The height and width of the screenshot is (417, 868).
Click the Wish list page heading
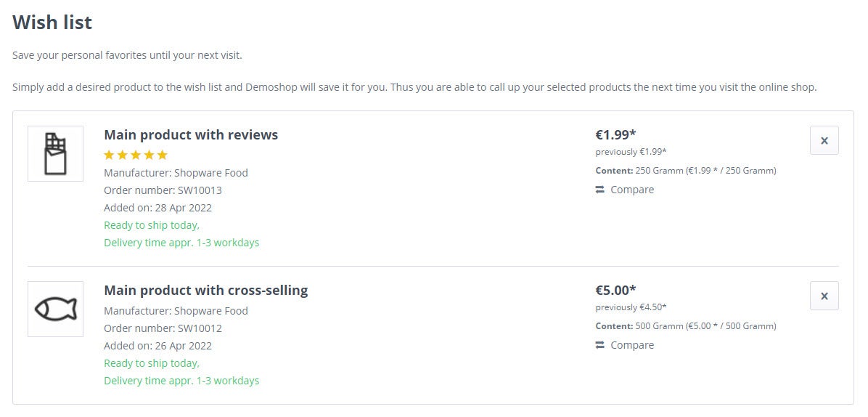coord(52,23)
